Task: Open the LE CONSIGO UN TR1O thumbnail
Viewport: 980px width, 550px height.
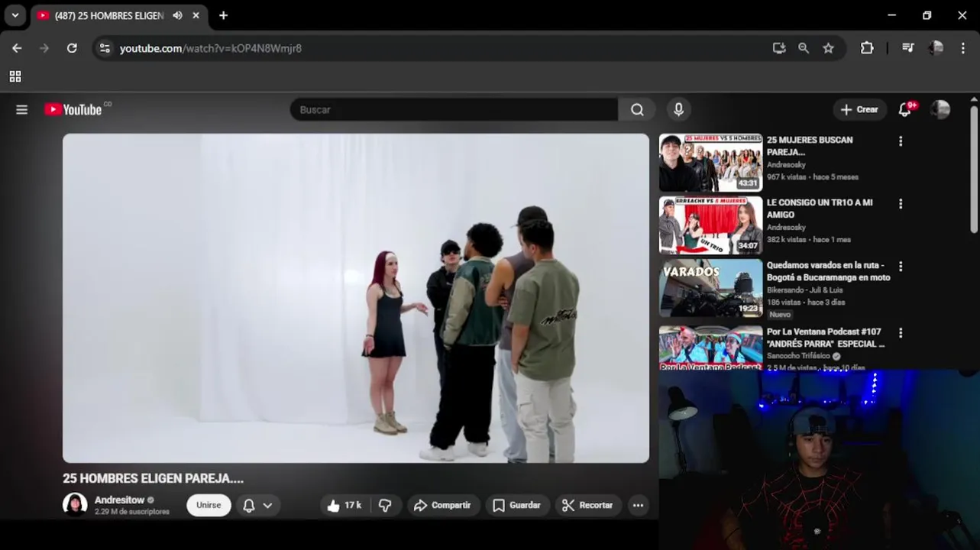Action: point(711,225)
